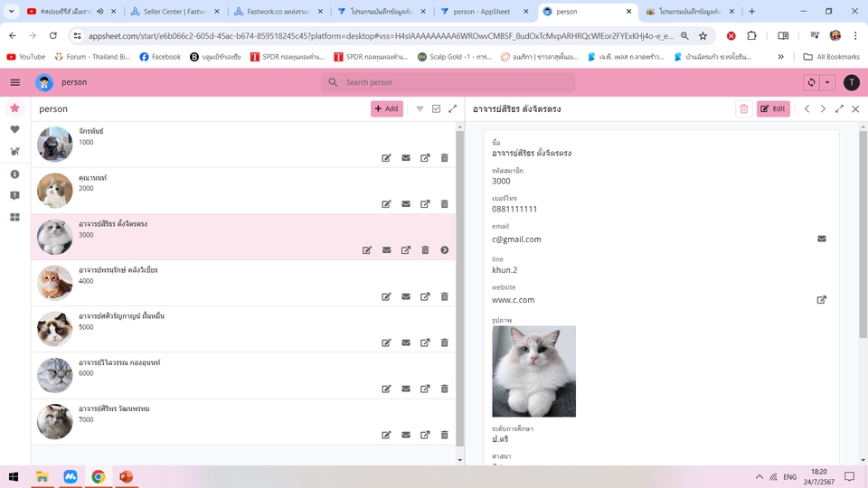Go to the previous record with left chevron

(807, 109)
